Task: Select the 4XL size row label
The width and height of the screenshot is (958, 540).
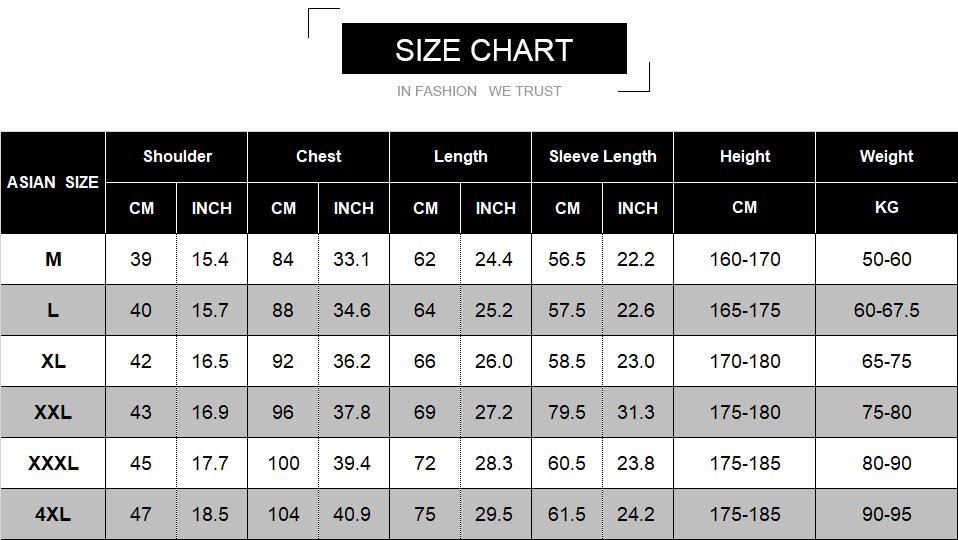Action: coord(53,514)
